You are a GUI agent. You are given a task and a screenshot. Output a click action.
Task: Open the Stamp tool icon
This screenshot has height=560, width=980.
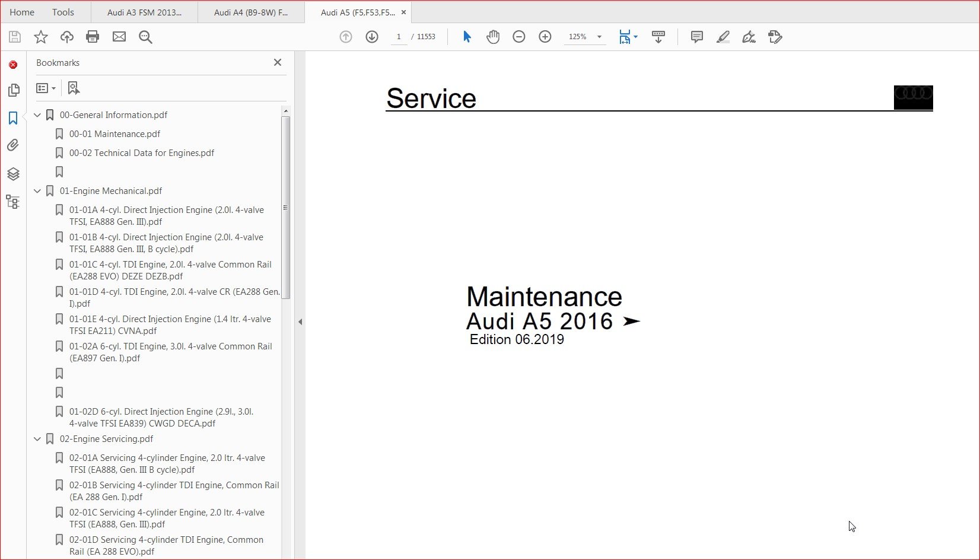point(775,37)
